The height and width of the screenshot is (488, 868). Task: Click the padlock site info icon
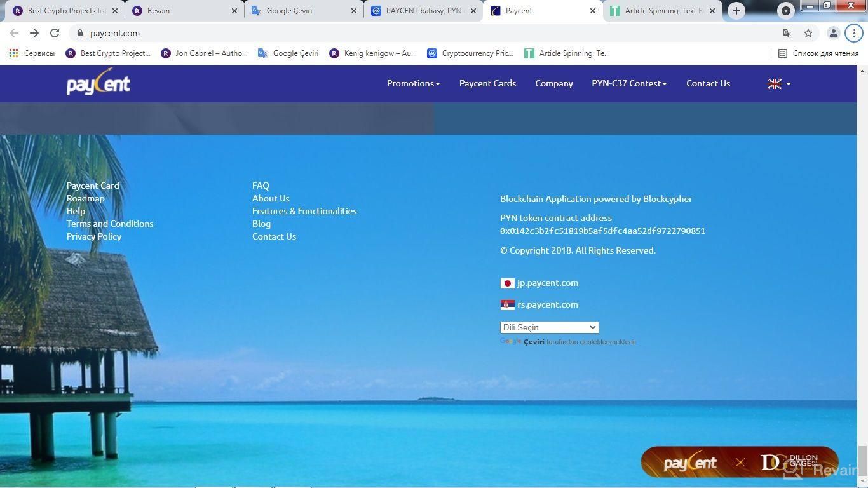79,33
